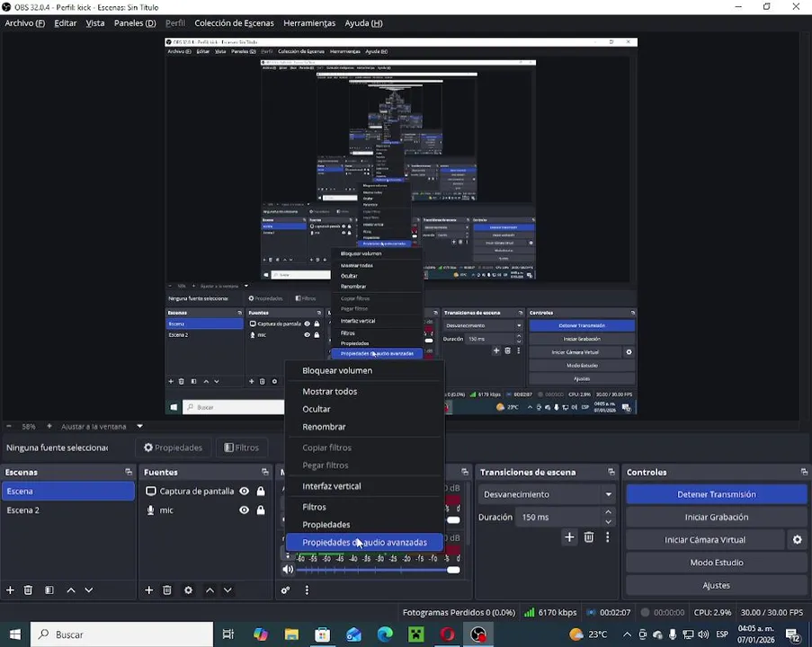Open Archivo menu

25,23
